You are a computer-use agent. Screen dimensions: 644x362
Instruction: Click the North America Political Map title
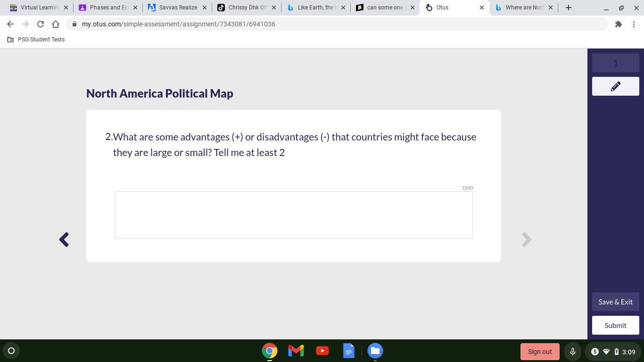tap(160, 93)
